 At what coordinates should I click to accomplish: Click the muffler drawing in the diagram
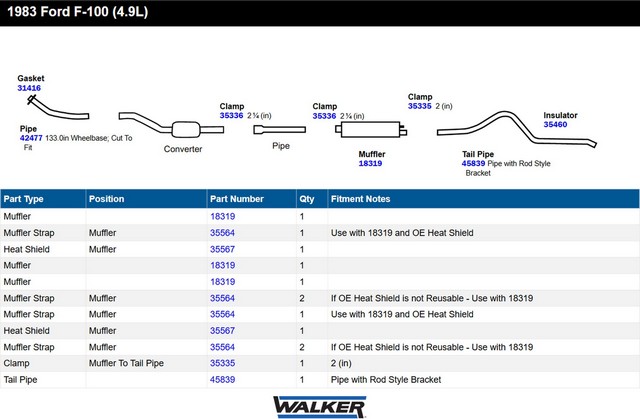[371, 129]
